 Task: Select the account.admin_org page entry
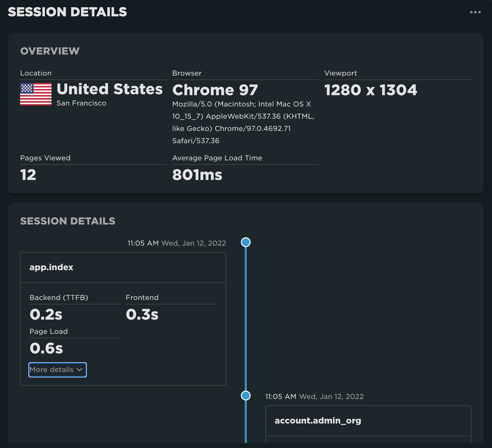318,420
